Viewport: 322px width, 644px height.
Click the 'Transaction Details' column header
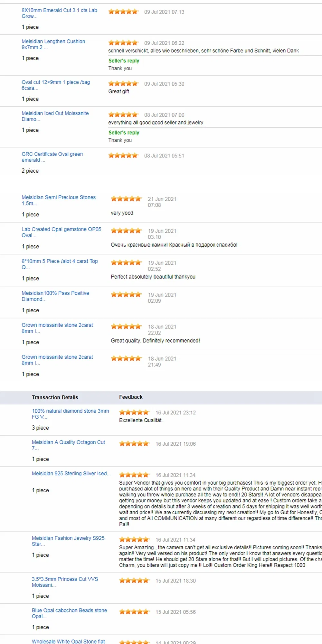click(55, 398)
